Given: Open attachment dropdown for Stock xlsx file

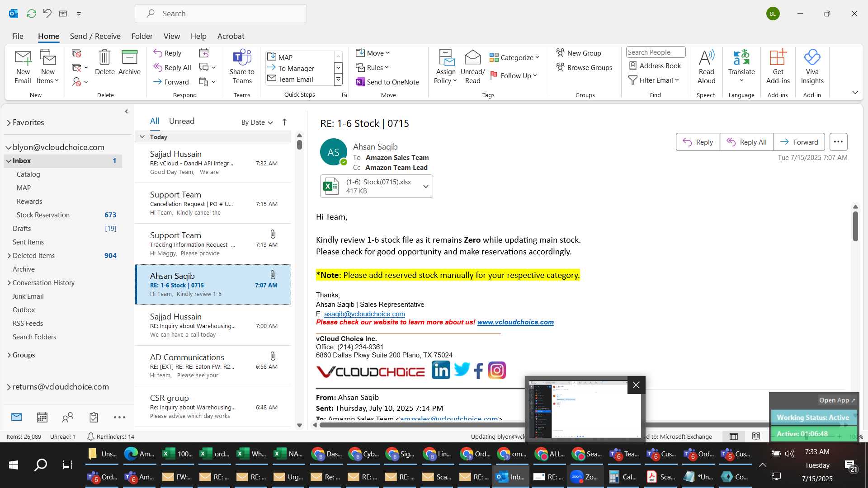Looking at the screenshot, I should coord(425,186).
